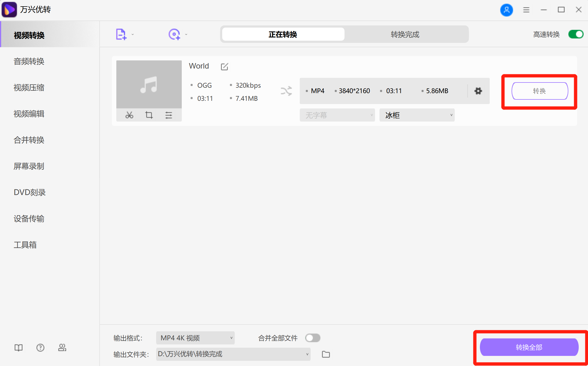Toggle the 高速转换 switch
Viewport: 588px width, 366px height.
[x=575, y=34]
